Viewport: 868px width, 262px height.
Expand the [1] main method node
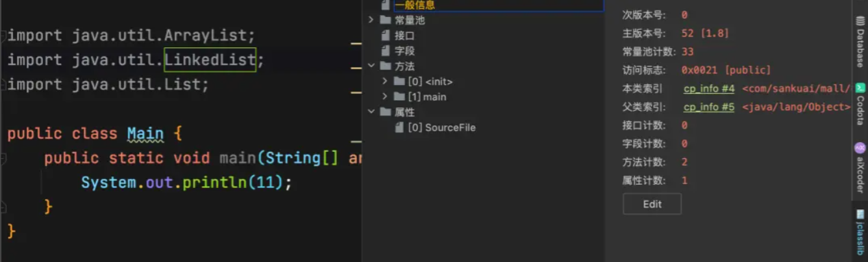384,97
